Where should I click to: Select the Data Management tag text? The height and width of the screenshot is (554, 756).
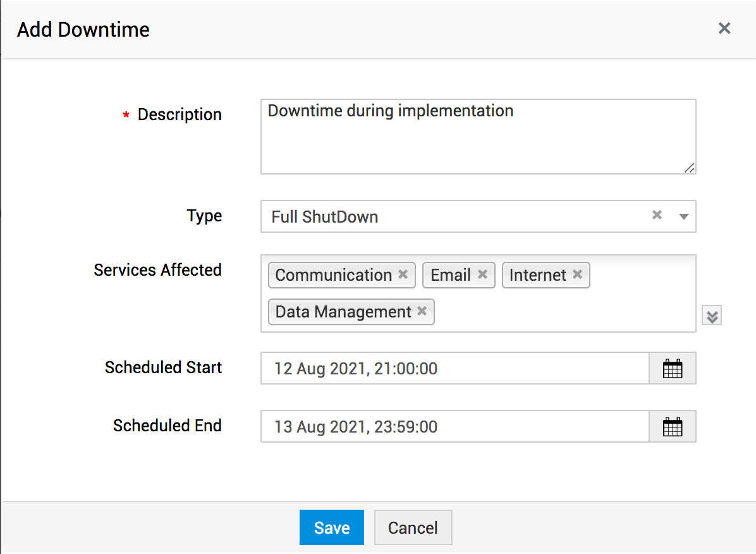pos(343,312)
